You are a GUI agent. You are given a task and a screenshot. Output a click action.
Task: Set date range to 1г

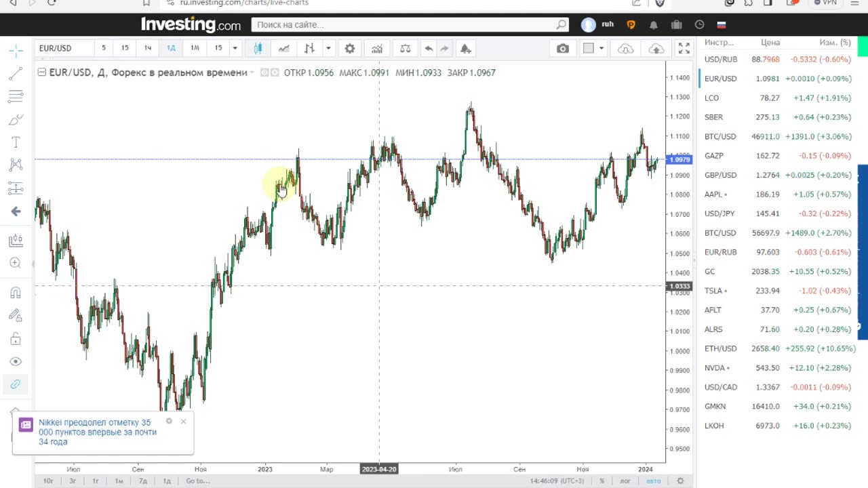[96, 481]
